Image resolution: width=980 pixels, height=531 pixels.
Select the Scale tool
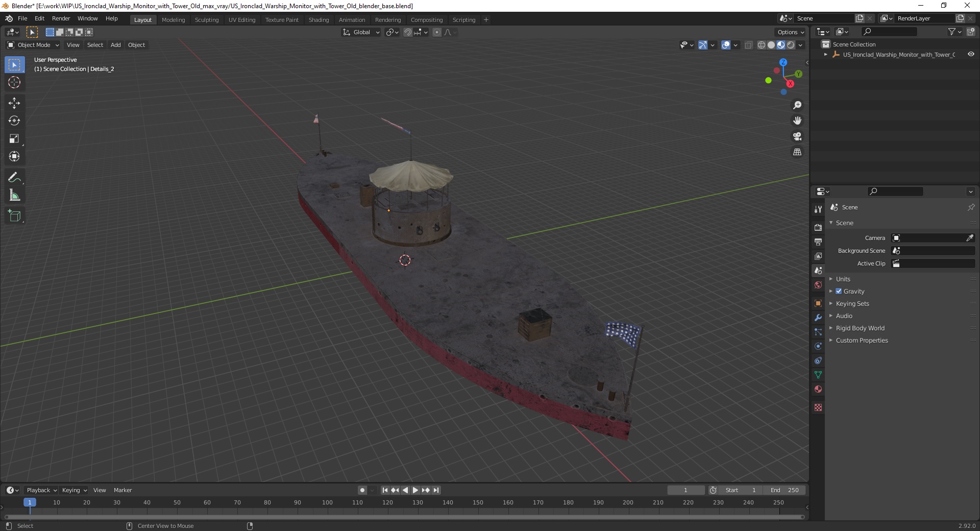[14, 139]
